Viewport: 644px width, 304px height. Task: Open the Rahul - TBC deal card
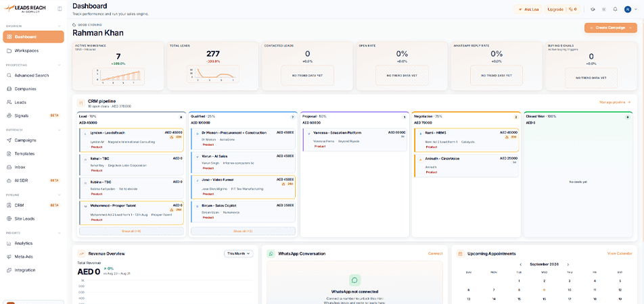pos(131,163)
